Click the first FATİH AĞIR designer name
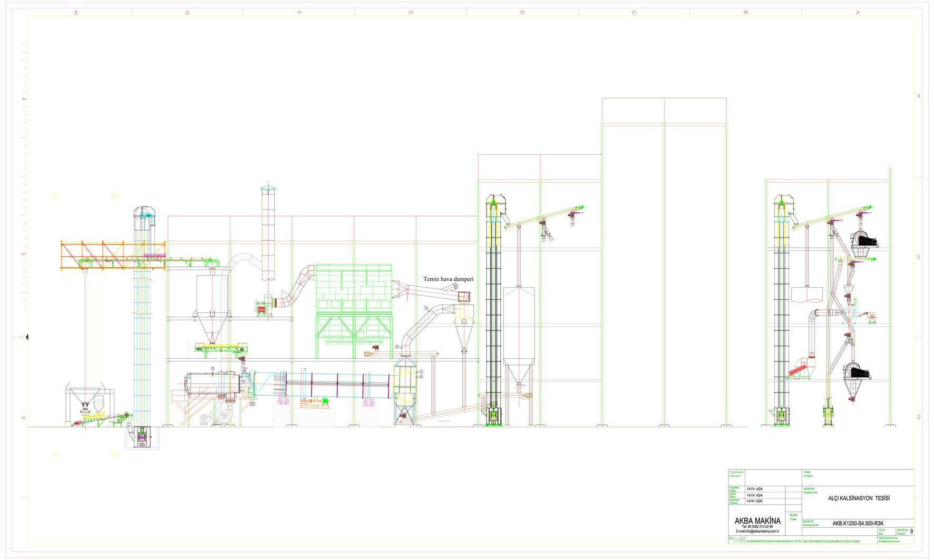Viewport: 934px width, 560px height. click(x=755, y=489)
